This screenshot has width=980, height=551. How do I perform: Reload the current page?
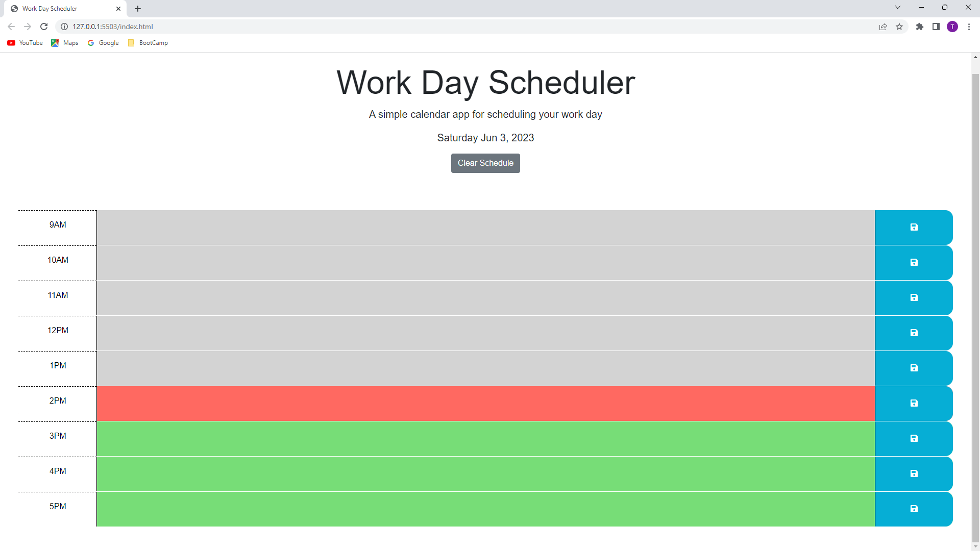(44, 27)
